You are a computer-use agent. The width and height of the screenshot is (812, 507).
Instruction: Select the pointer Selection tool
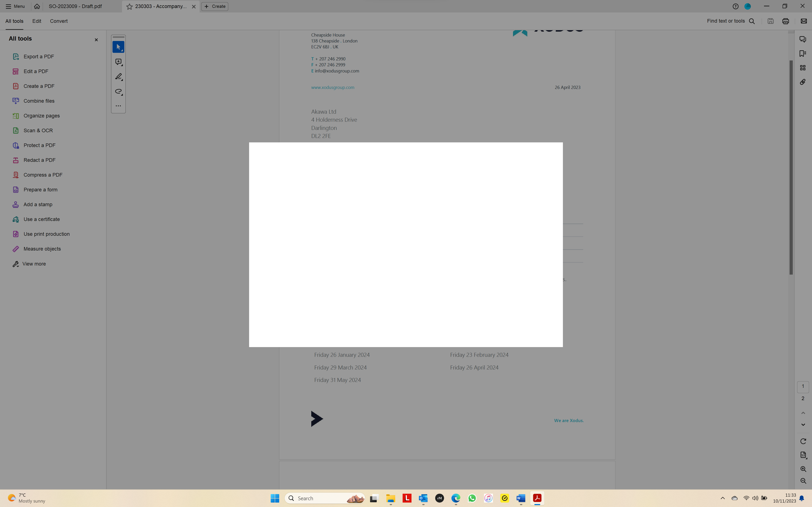pos(118,47)
